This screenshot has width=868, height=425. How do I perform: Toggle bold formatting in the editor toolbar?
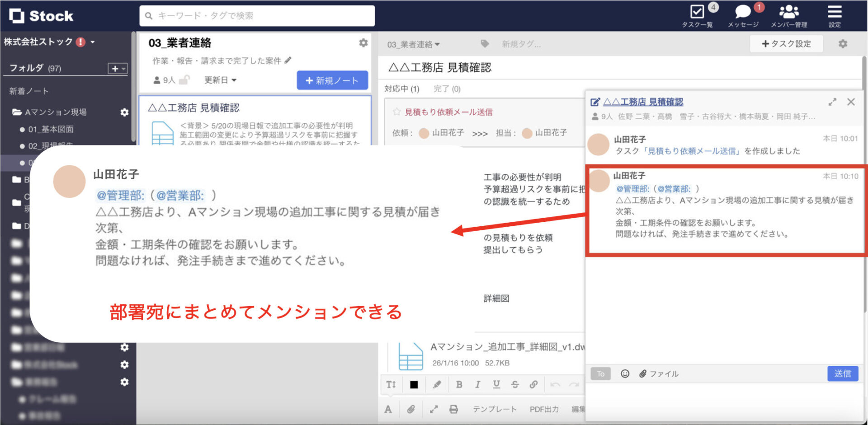tap(459, 384)
